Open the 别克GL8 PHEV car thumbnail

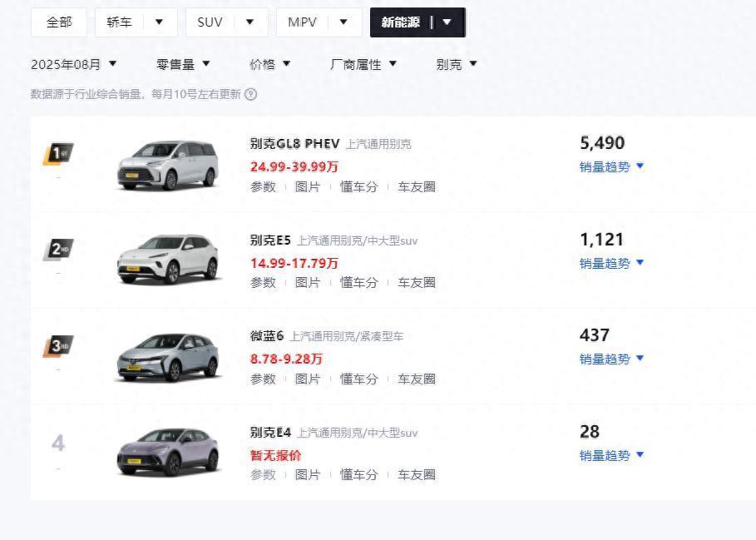tap(168, 165)
